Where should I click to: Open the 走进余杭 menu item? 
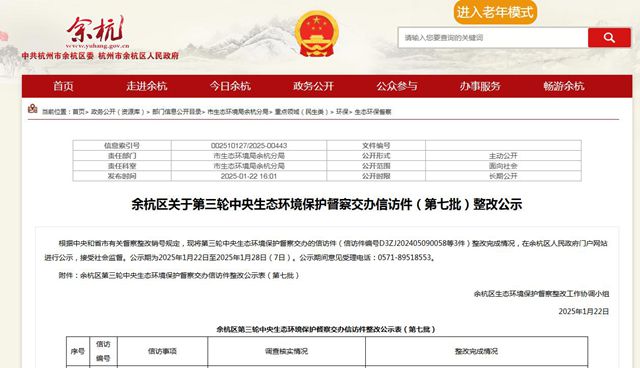(x=147, y=86)
